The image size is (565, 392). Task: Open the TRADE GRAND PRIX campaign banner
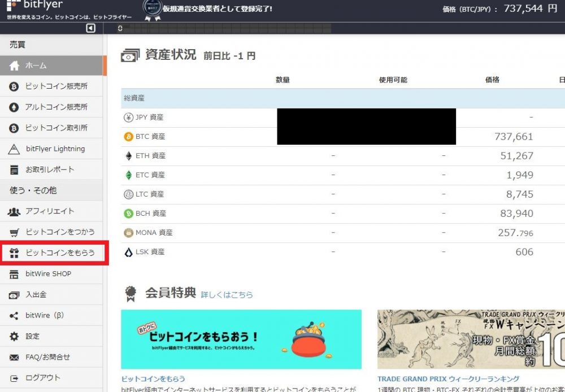(x=471, y=339)
